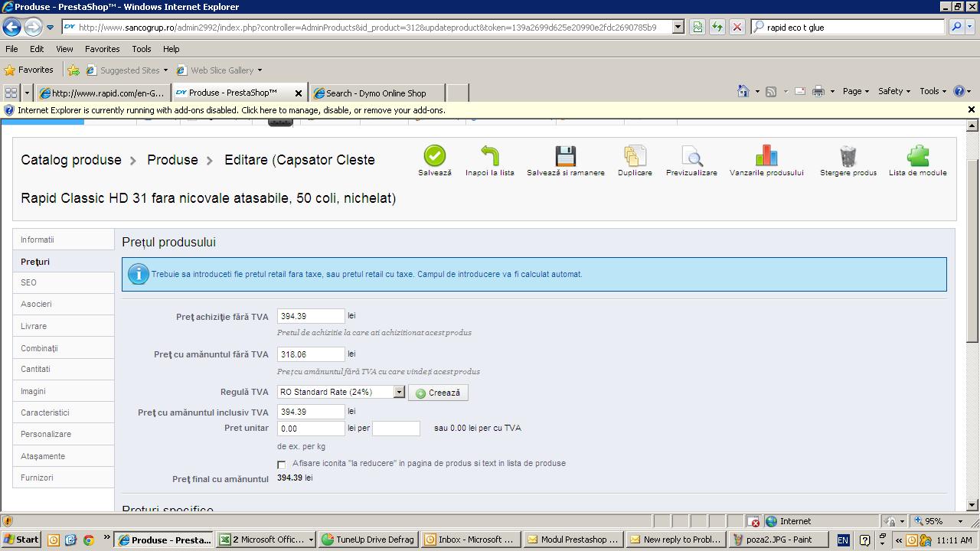Click Stergere produs trash bin icon
This screenshot has height=551, width=980.
tap(848, 155)
